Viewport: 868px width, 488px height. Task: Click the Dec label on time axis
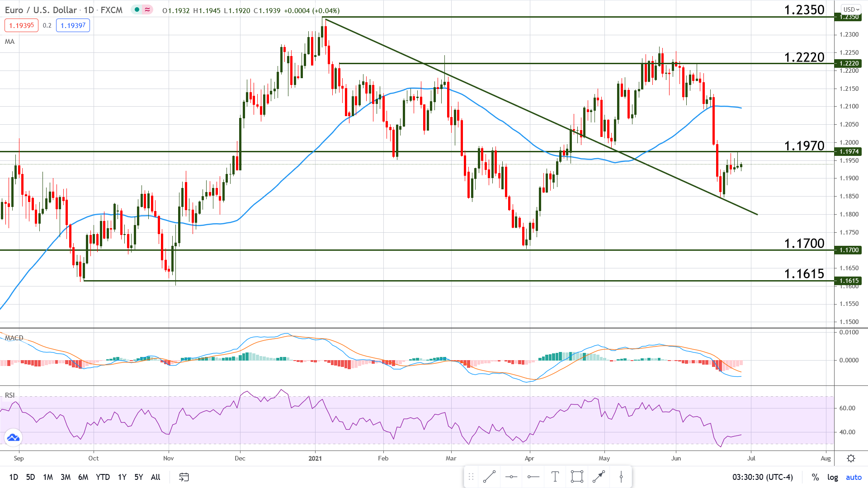[x=240, y=458]
